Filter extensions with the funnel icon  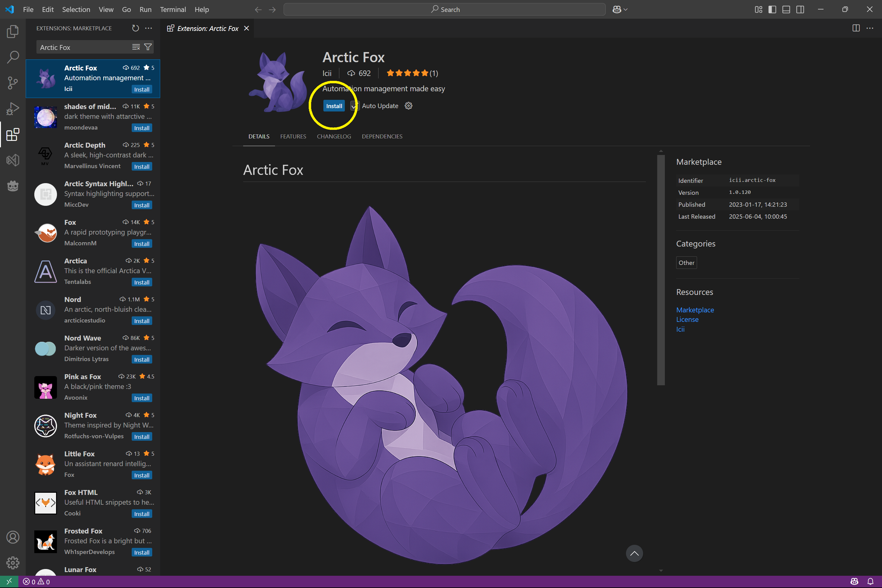tap(148, 47)
